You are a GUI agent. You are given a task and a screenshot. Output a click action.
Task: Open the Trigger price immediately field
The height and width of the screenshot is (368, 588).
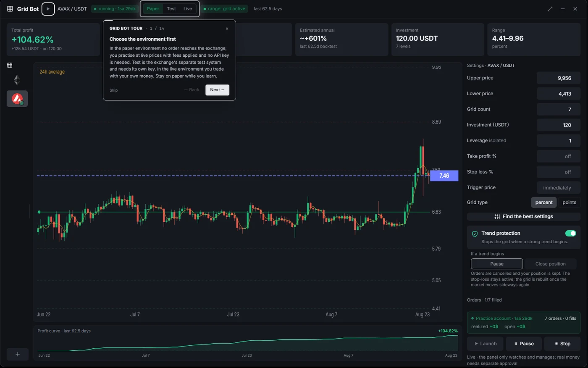pyautogui.click(x=559, y=188)
